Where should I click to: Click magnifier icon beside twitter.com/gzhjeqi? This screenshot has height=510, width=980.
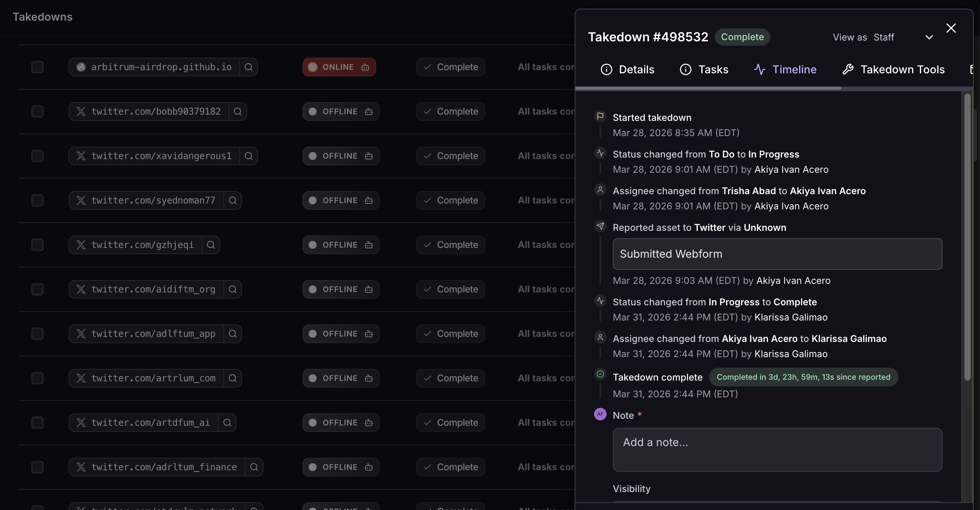[211, 245]
